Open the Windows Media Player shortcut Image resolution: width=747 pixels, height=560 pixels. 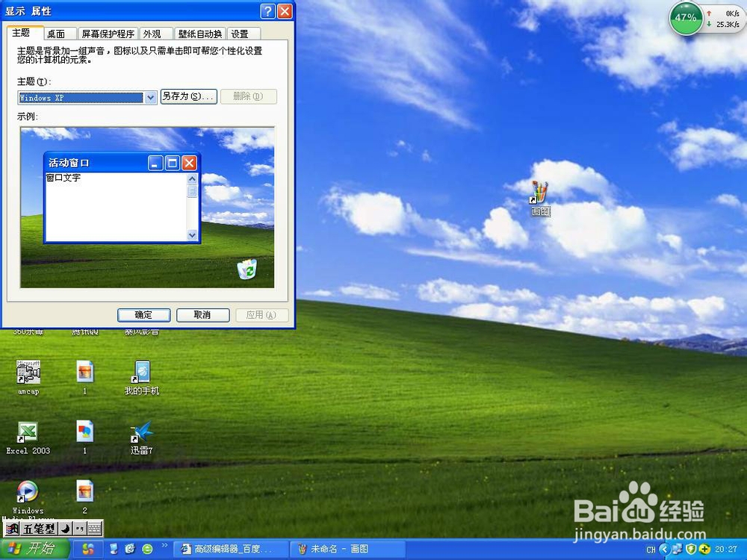pyautogui.click(x=28, y=497)
